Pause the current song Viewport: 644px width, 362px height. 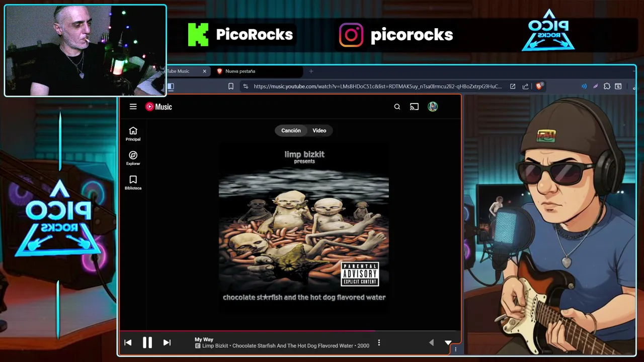(x=147, y=342)
